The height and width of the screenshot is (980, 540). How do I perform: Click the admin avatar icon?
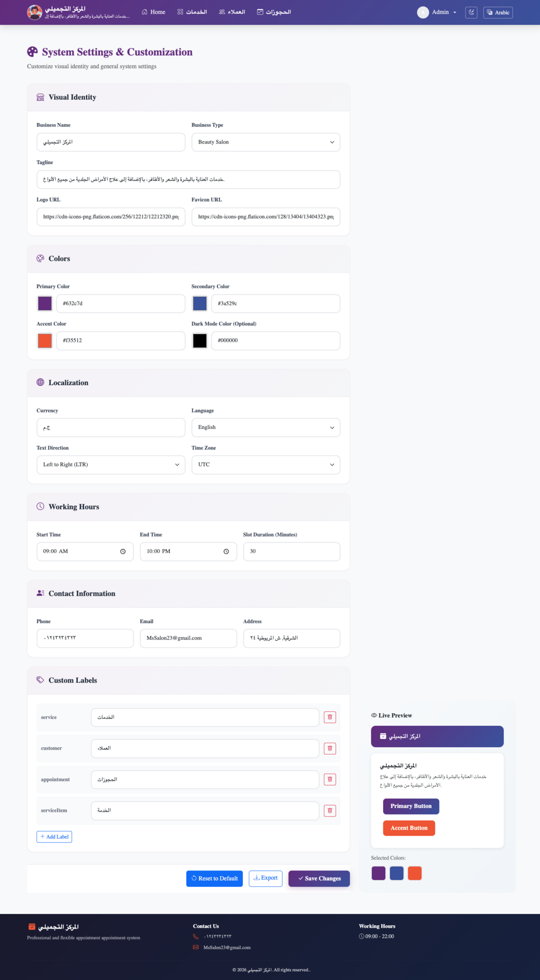coord(423,12)
